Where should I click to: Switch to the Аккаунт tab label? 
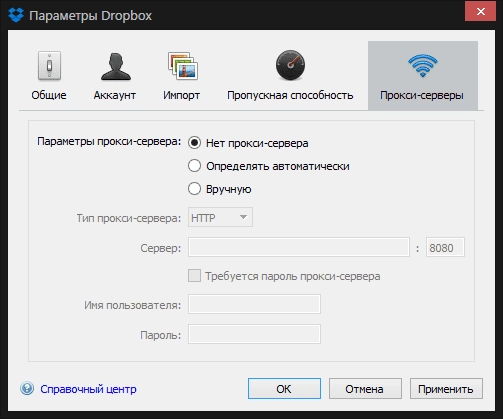pos(115,95)
